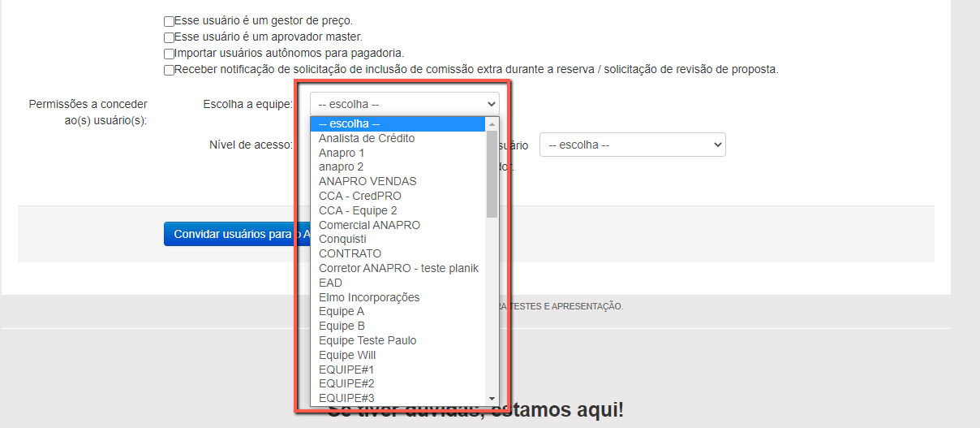Enable 'Esse usuário é um gestor de preço' checkbox

coord(169,21)
